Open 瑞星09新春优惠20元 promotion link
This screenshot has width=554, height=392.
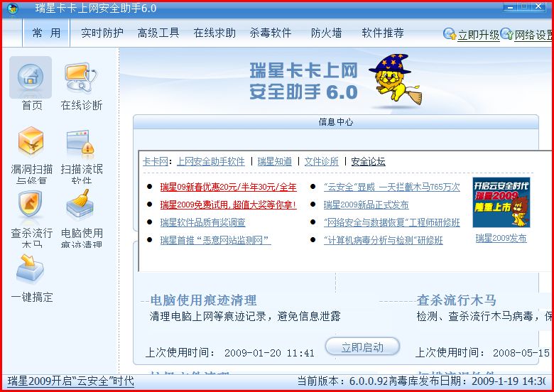tap(228, 187)
